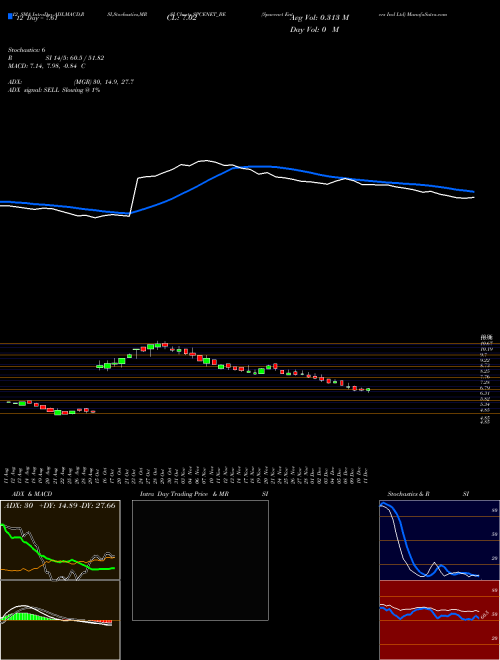Click 'Intra Day Trading Price & MR' title
This screenshot has height=660, width=500.
[x=184, y=494]
